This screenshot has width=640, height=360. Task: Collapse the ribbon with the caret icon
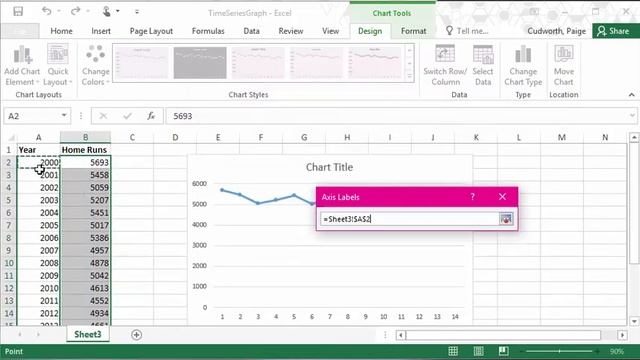click(x=631, y=95)
